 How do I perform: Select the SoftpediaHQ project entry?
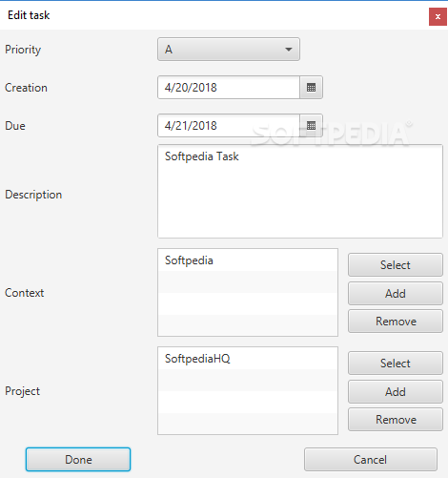point(248,359)
